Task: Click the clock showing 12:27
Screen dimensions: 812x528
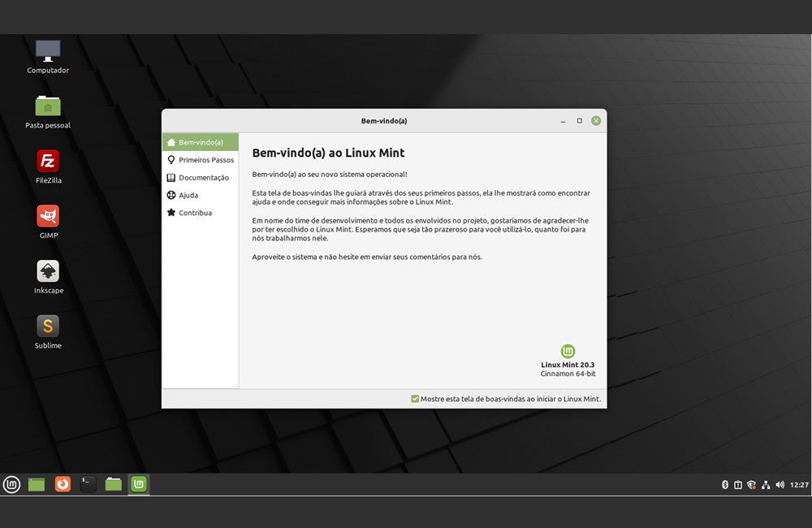Action: point(799,485)
